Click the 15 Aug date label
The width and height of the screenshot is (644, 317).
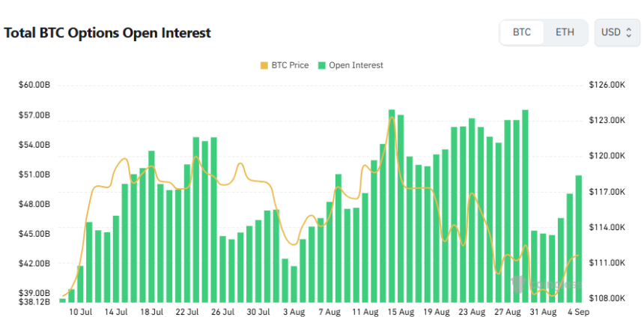click(x=401, y=311)
